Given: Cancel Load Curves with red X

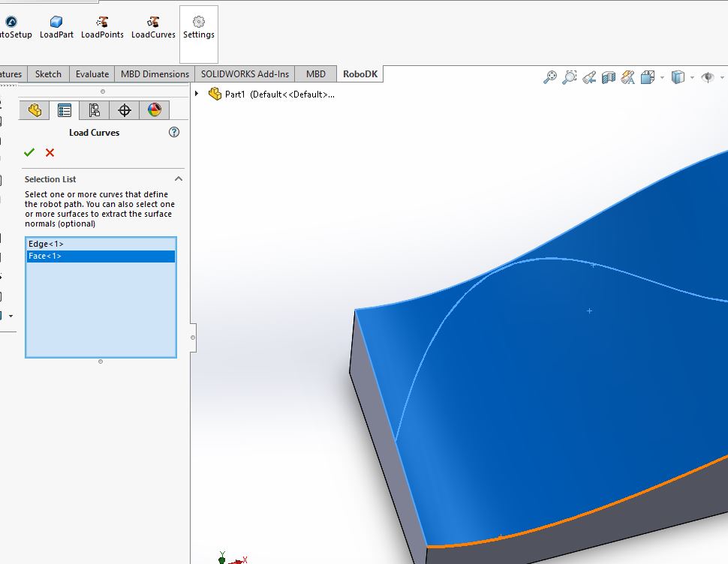Looking at the screenshot, I should pos(50,153).
